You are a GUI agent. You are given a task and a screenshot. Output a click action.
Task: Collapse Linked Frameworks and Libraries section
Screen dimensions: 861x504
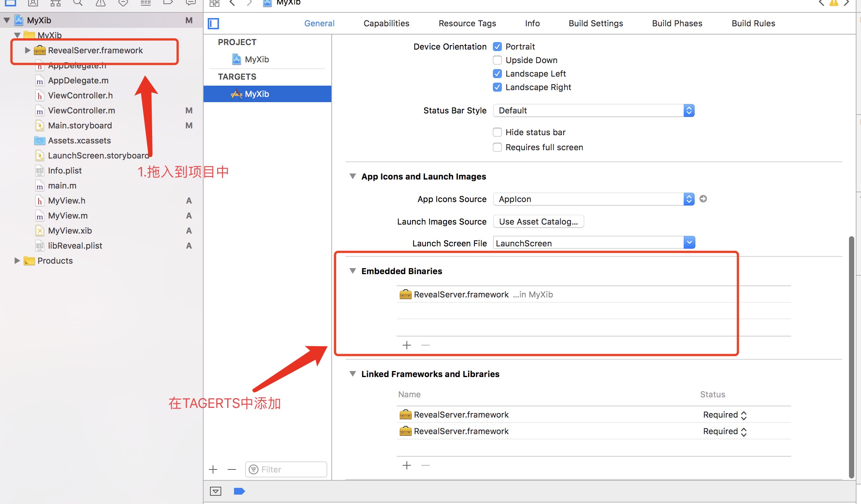point(353,374)
